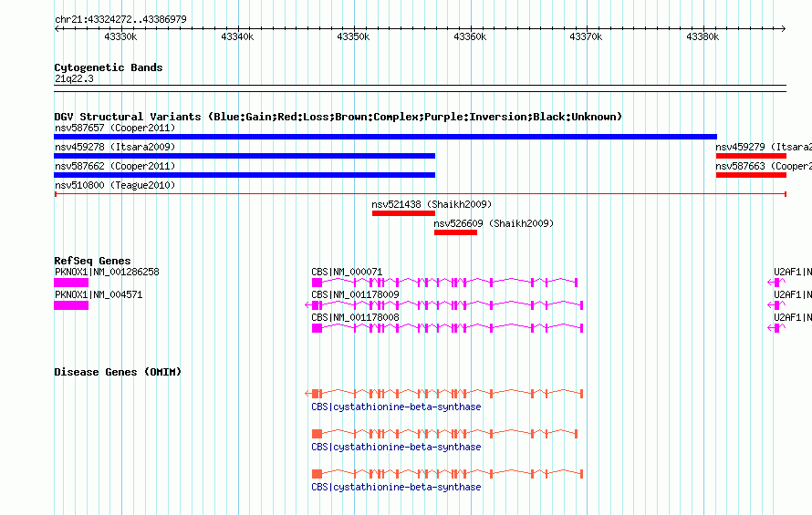Select the nsv587662 blue gain bar

click(245, 175)
